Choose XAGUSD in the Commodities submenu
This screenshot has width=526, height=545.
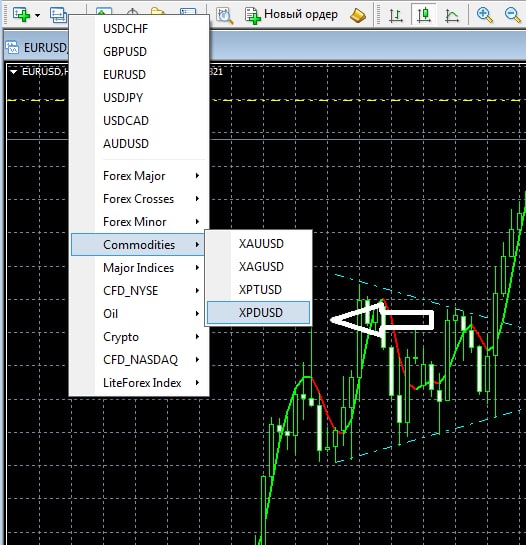pos(258,266)
